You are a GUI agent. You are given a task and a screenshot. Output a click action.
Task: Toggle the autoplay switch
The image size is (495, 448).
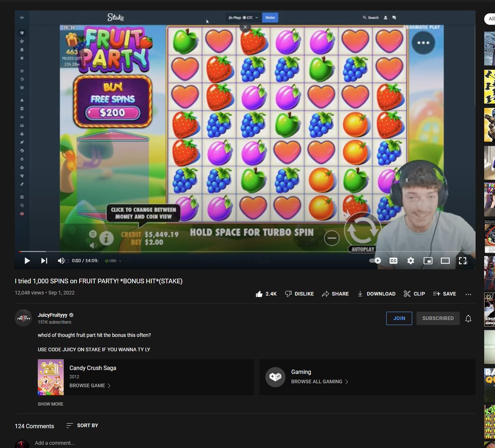[x=375, y=260]
